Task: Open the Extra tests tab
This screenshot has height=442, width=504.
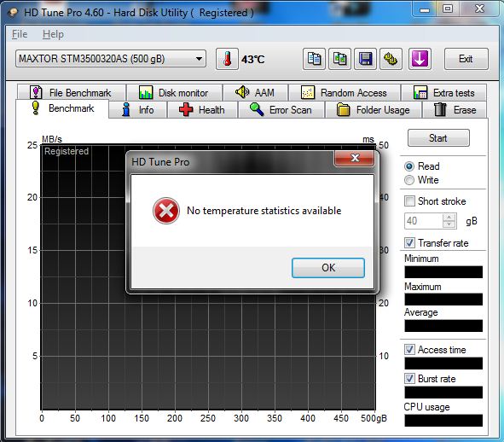Action: 444,93
